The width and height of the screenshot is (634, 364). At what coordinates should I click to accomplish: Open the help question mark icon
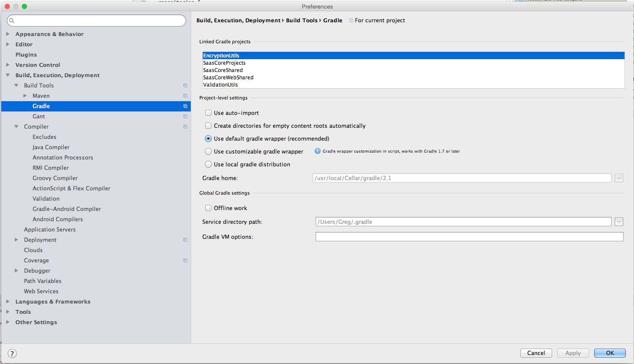(x=12, y=353)
